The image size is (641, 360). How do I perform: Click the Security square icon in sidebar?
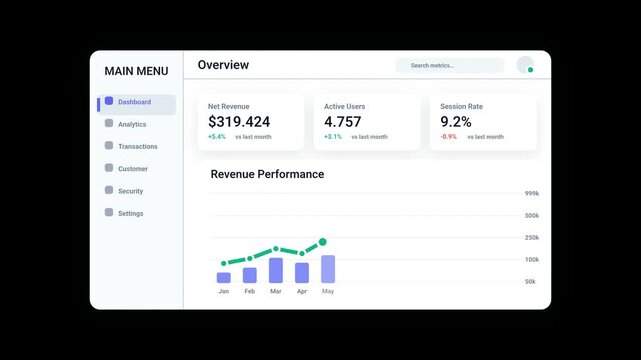(109, 190)
